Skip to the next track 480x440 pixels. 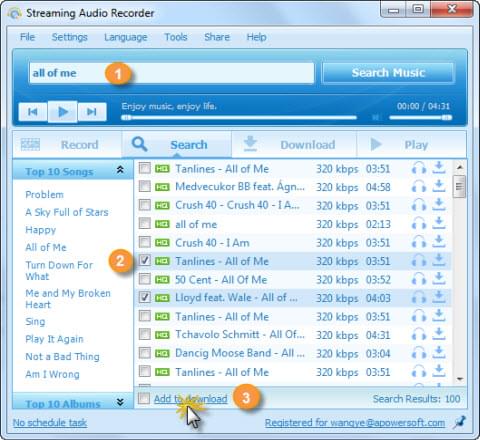92,112
